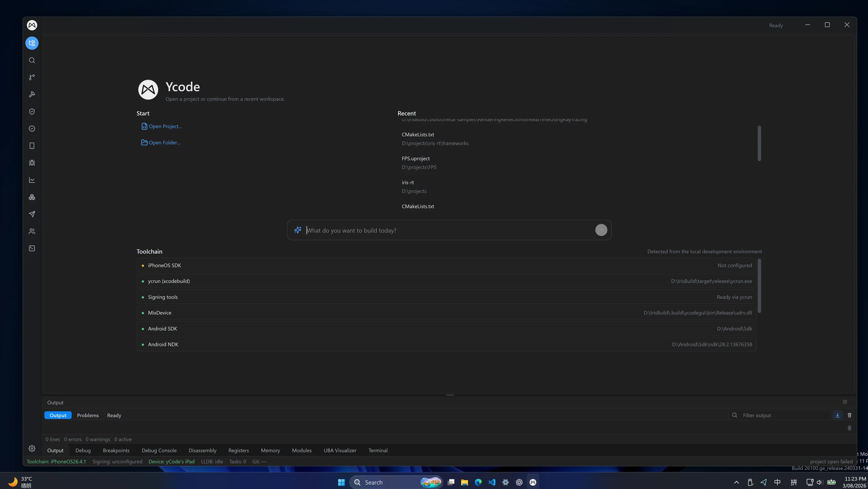The height and width of the screenshot is (489, 868).
Task: Click the panel resize grip above Output
Action: point(450,395)
